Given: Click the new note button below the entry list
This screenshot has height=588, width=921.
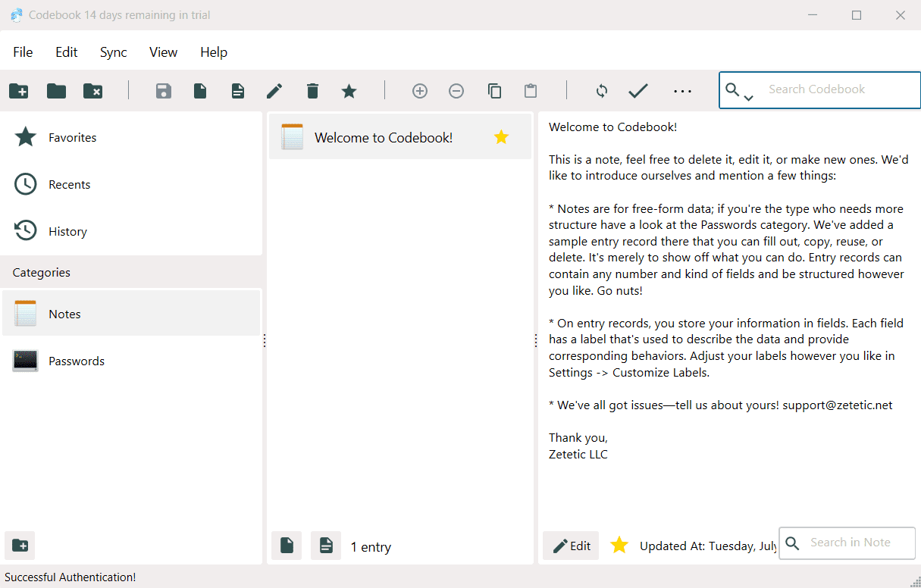Looking at the screenshot, I should pyautogui.click(x=326, y=546).
